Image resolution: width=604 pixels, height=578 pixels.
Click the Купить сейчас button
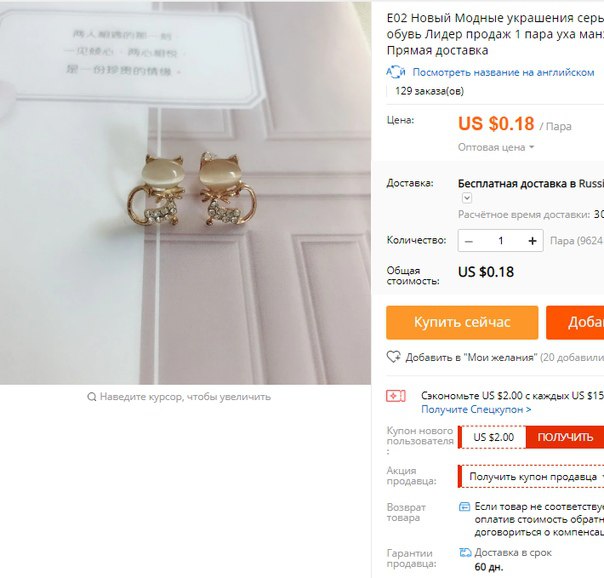[x=462, y=323]
